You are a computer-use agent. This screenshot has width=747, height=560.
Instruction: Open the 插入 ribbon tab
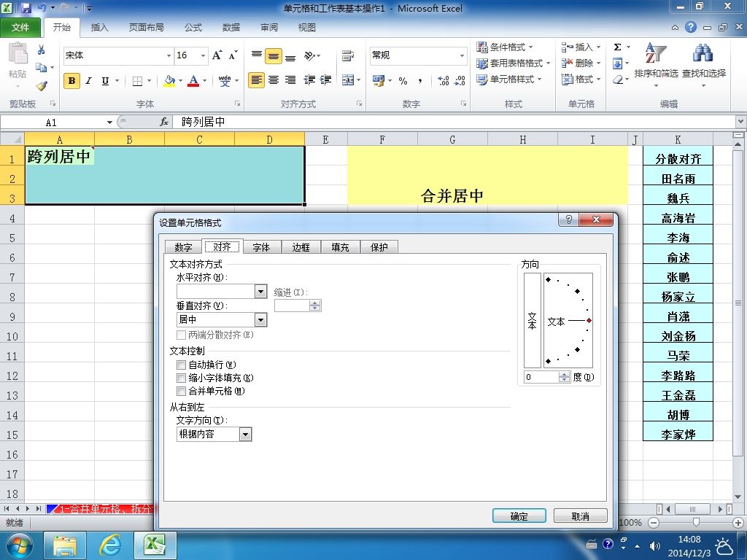tap(99, 28)
